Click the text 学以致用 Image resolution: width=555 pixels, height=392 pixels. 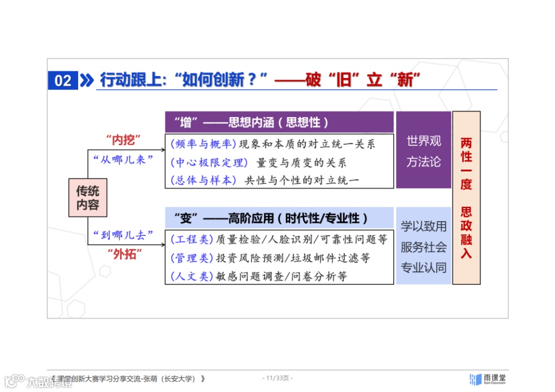[x=423, y=227]
